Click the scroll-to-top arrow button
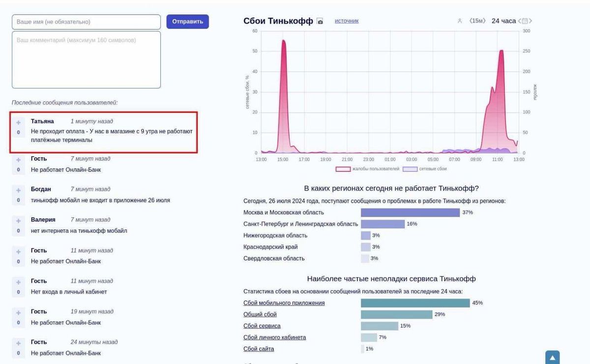590x364 pixels. [552, 358]
